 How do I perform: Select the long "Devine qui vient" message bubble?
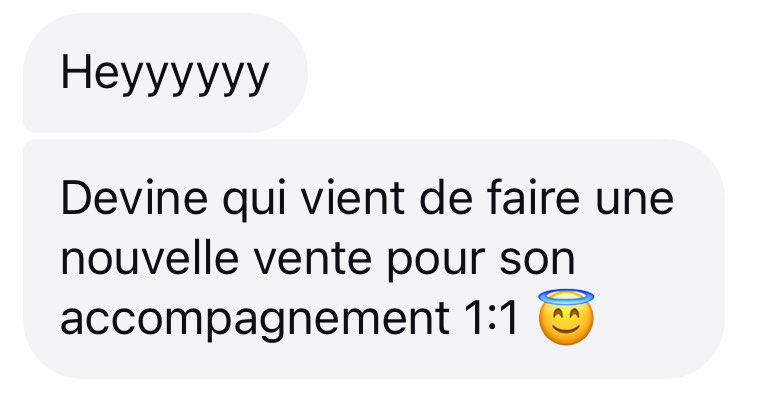pos(374,259)
